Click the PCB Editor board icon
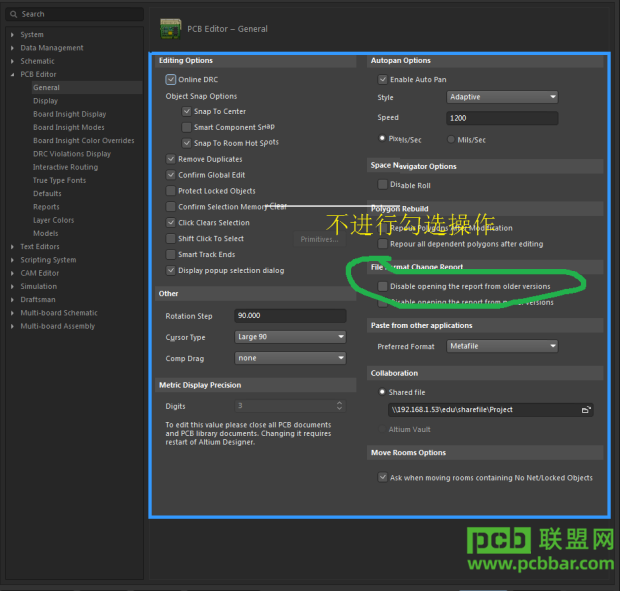This screenshot has height=591, width=620. point(170,29)
